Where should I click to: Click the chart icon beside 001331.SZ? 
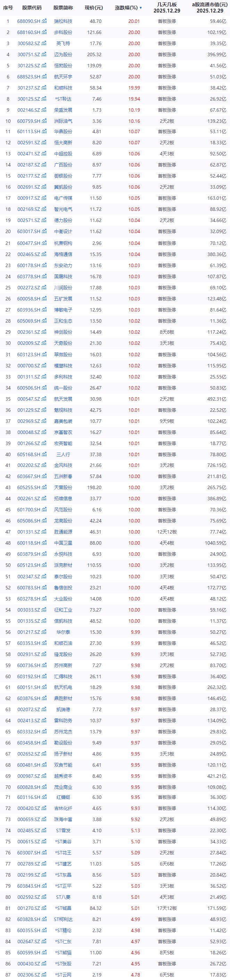[44, 532]
